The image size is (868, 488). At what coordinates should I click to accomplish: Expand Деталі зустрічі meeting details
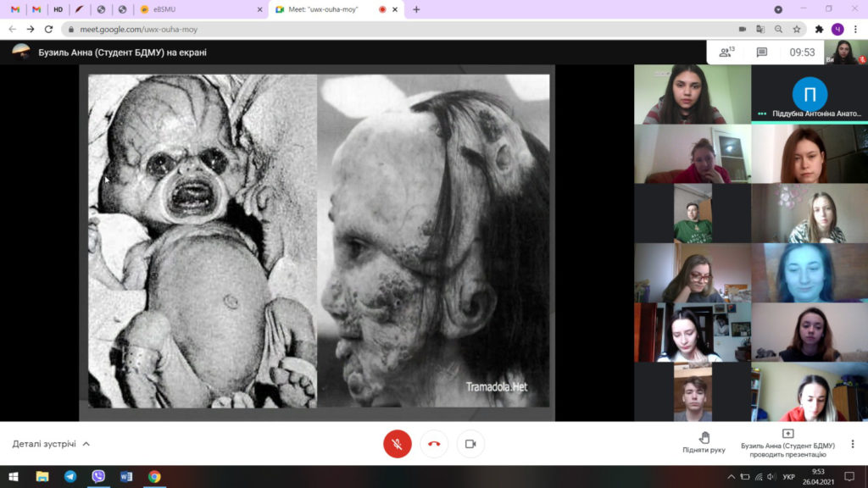pos(51,443)
